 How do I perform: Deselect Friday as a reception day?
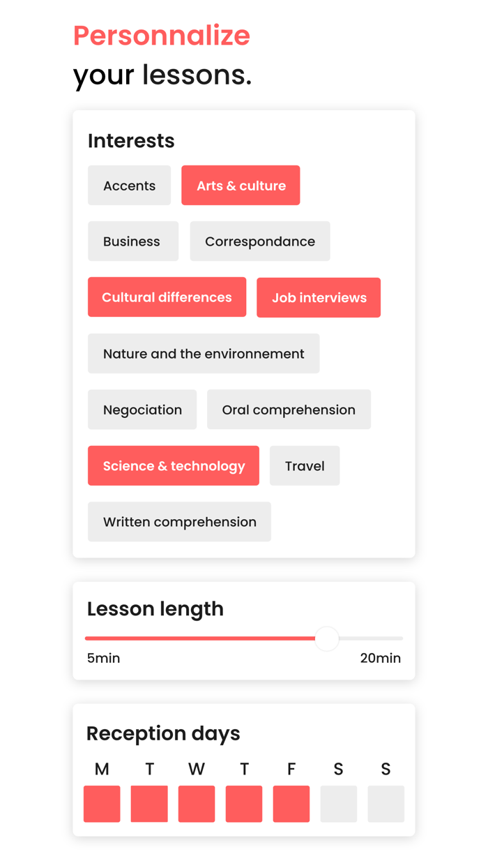(291, 804)
